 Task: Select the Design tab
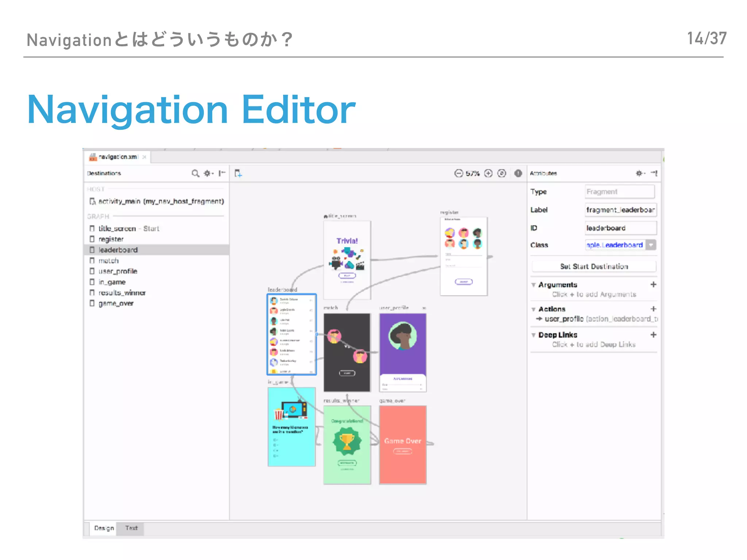pos(104,528)
